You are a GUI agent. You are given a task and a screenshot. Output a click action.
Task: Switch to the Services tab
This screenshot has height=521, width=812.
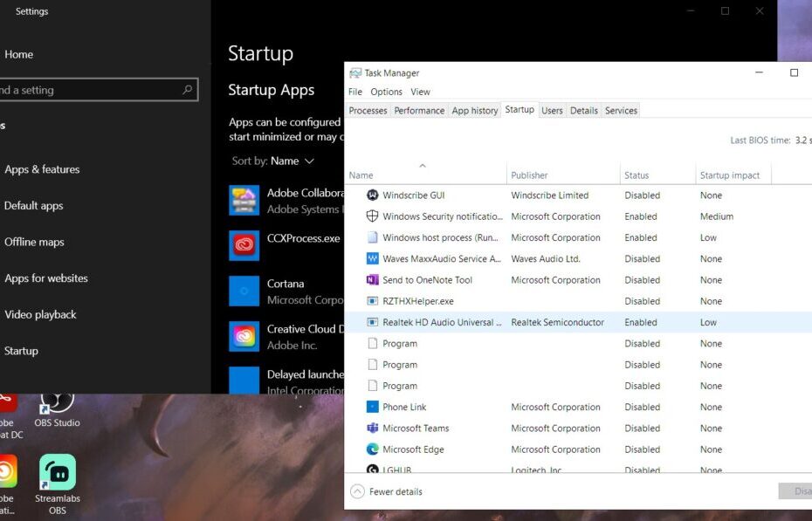pyautogui.click(x=621, y=111)
